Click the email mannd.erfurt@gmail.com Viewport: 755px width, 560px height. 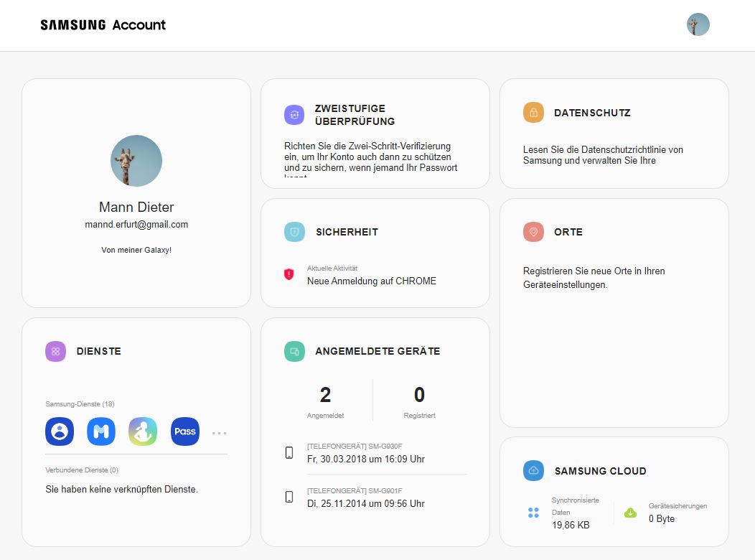136,225
